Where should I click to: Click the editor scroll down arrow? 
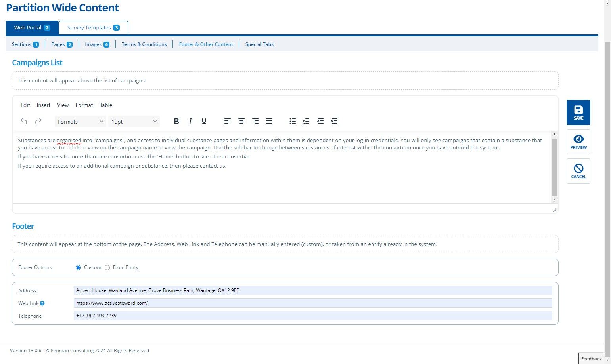554,200
